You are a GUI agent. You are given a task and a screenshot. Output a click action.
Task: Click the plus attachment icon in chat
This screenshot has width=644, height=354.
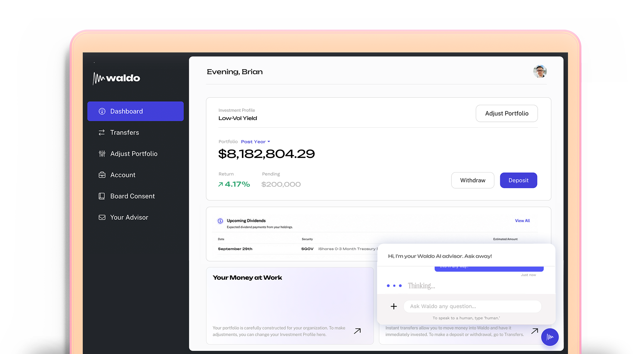click(394, 306)
